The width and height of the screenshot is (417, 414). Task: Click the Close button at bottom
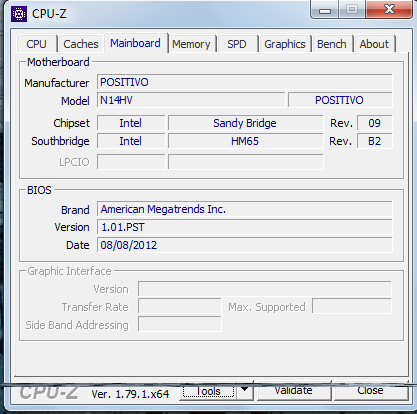click(370, 390)
